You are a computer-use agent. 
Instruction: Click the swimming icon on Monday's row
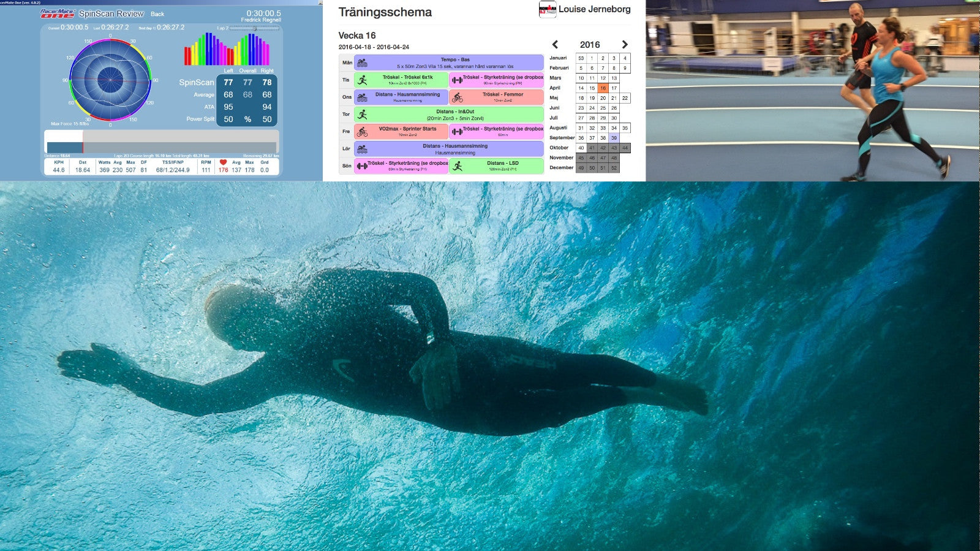tap(362, 63)
